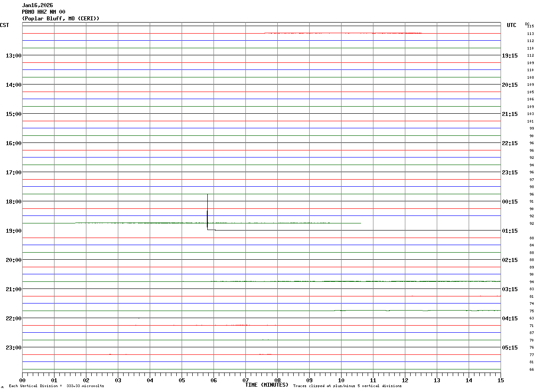536x392 pixels.
Task: Click the DC offset value 108
Action: 530,77
